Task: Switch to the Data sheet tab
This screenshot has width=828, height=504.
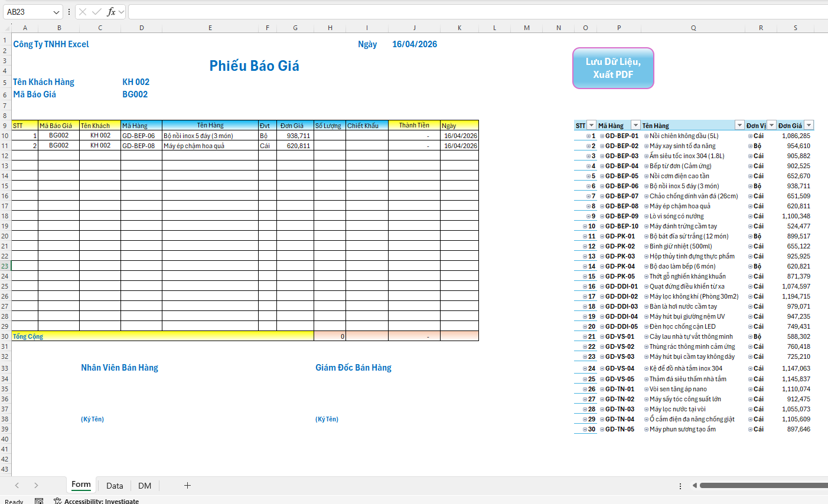Action: point(115,486)
